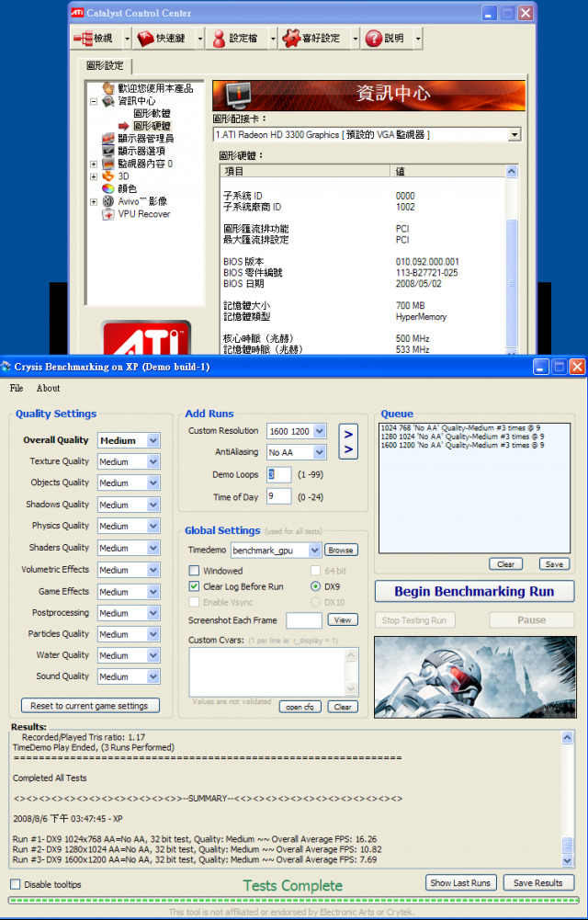Open the Timedemo dropdown
Image resolution: width=588 pixels, height=920 pixels.
coord(315,551)
